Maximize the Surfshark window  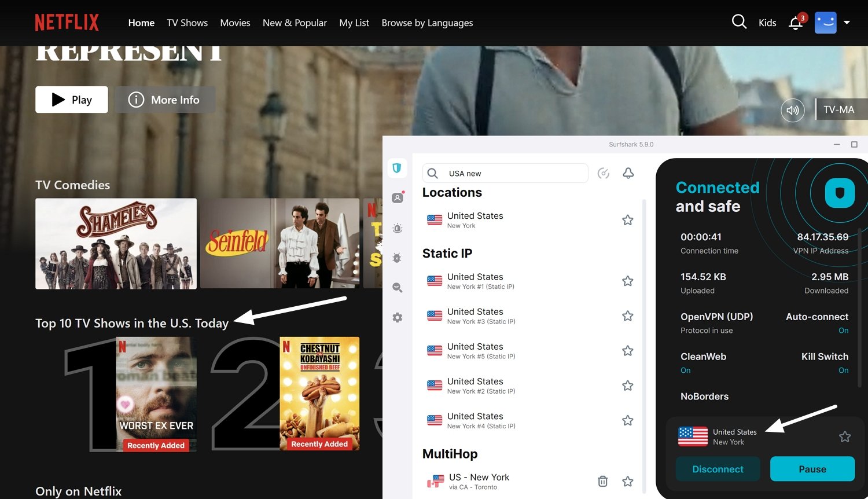tap(854, 144)
